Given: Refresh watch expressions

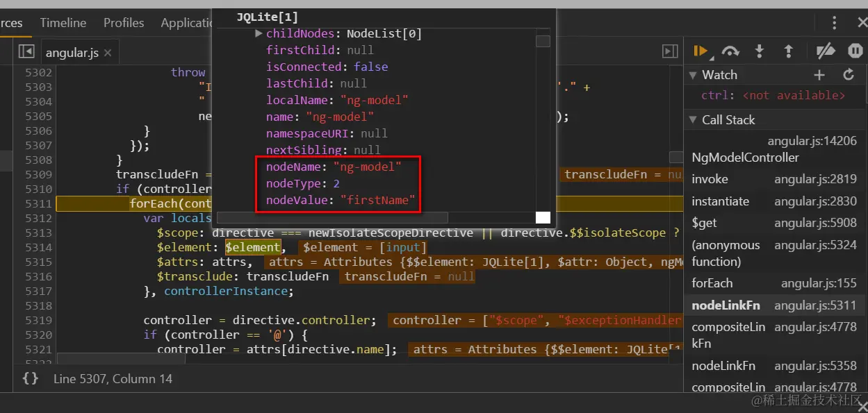Looking at the screenshot, I should click(848, 75).
